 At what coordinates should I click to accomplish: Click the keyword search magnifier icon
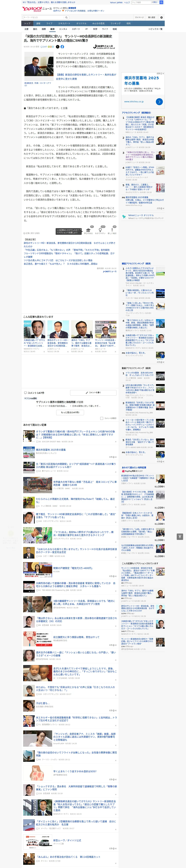pyautogui.click(x=66, y=18)
